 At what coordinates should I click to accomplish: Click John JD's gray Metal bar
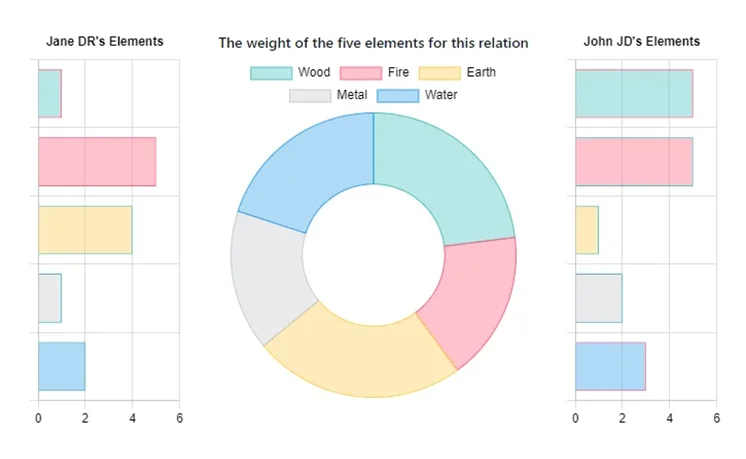598,298
